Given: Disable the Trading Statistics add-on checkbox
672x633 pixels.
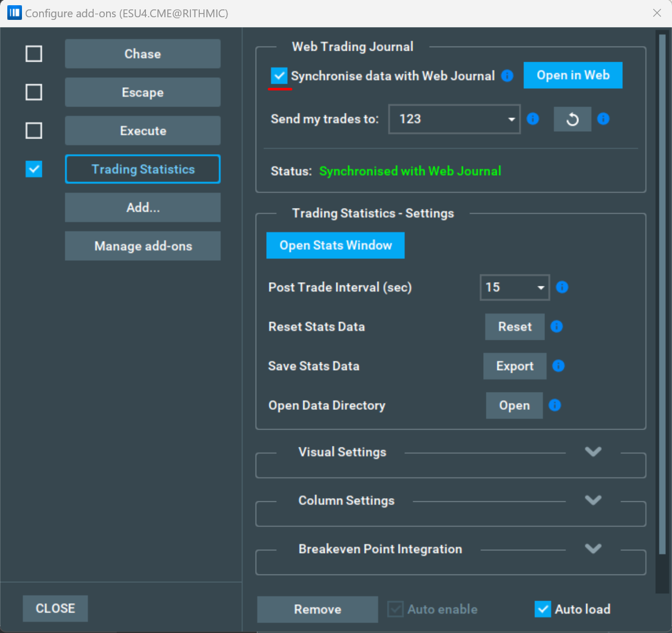Looking at the screenshot, I should (x=34, y=169).
